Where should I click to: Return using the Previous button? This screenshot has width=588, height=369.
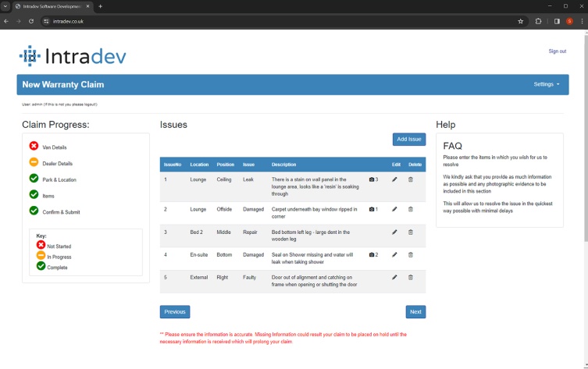click(175, 312)
